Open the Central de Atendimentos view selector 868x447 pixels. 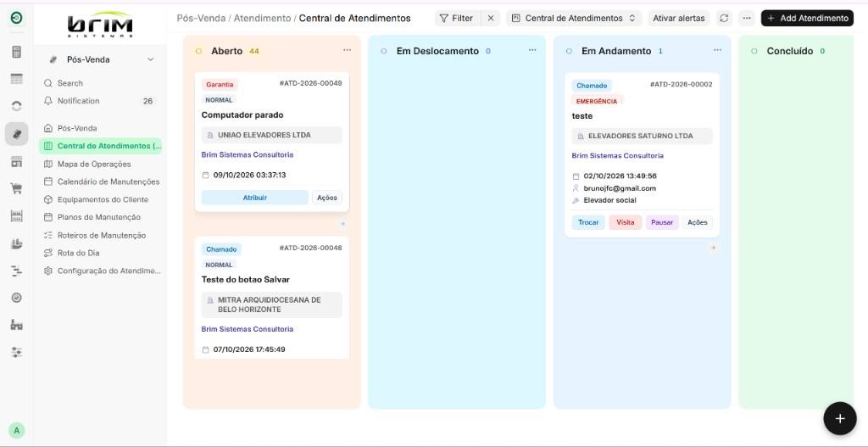point(574,19)
